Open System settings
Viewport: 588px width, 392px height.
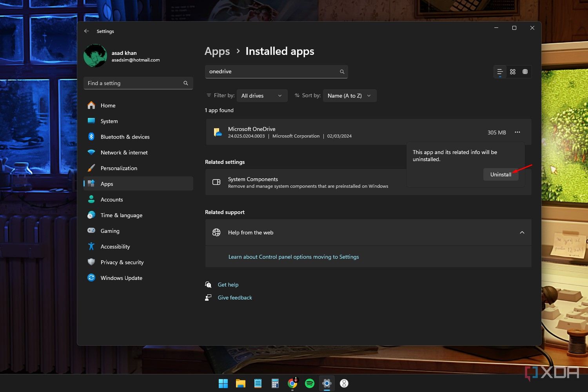(x=138, y=121)
